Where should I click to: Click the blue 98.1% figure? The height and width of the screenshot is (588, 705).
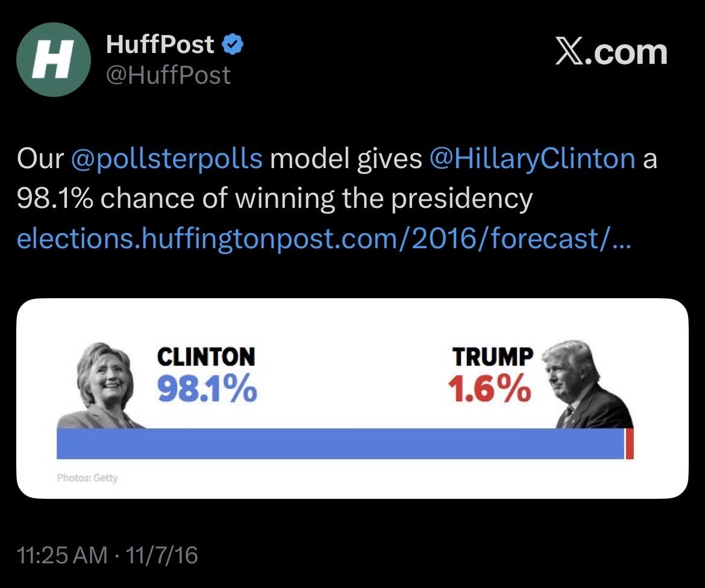click(207, 389)
